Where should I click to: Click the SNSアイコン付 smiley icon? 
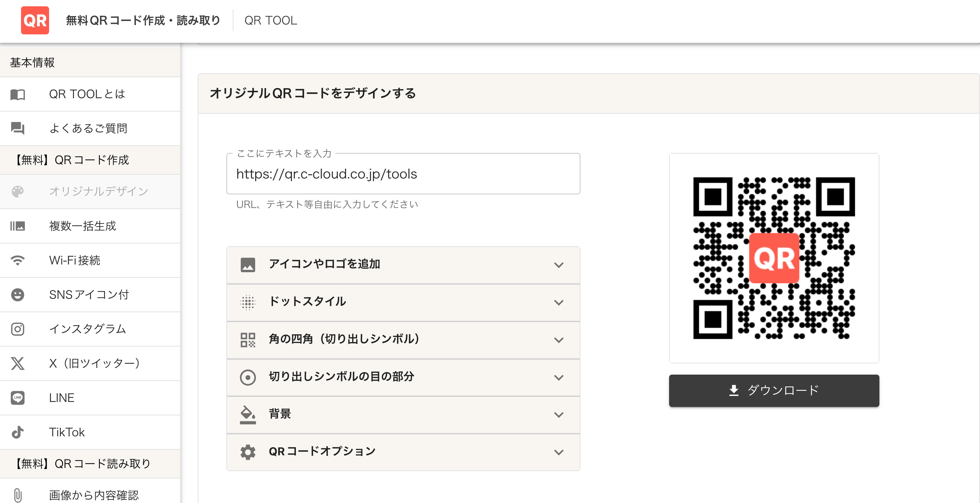pyautogui.click(x=18, y=295)
